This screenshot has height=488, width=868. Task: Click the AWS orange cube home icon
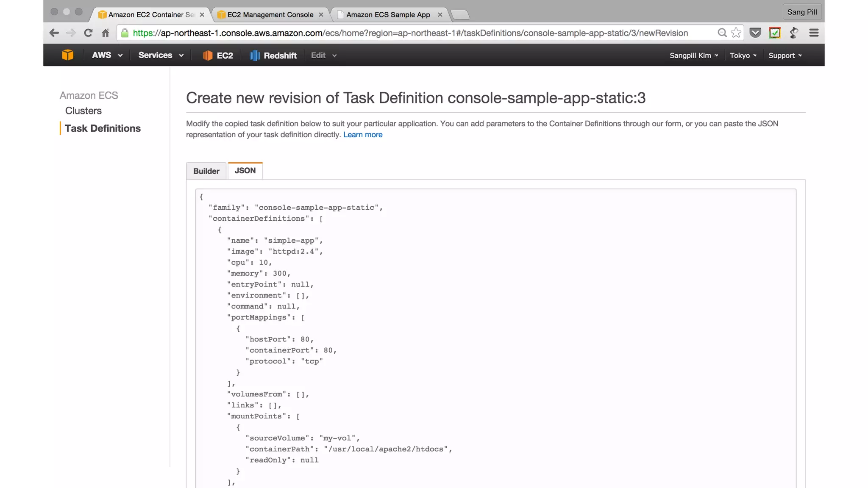tap(67, 55)
